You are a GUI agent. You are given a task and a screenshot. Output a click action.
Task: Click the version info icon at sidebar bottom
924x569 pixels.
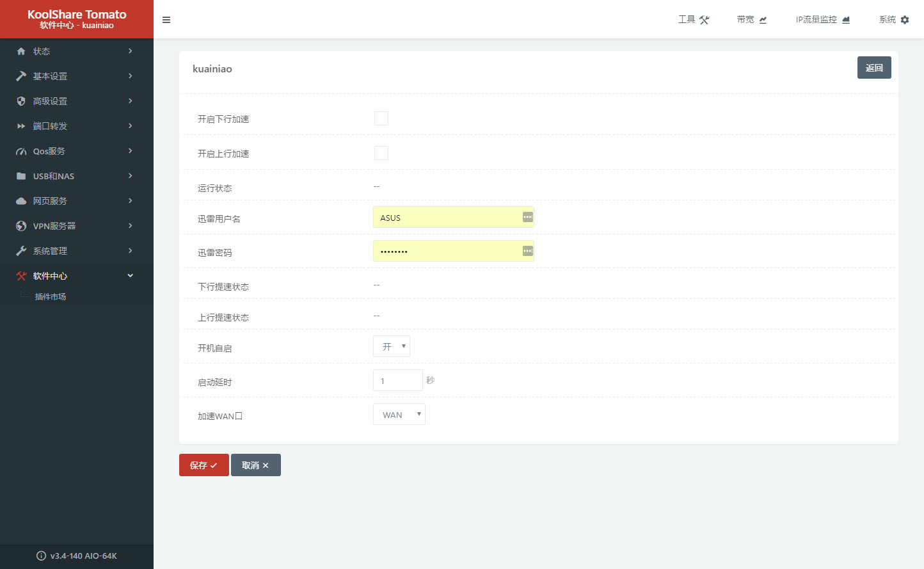(41, 556)
